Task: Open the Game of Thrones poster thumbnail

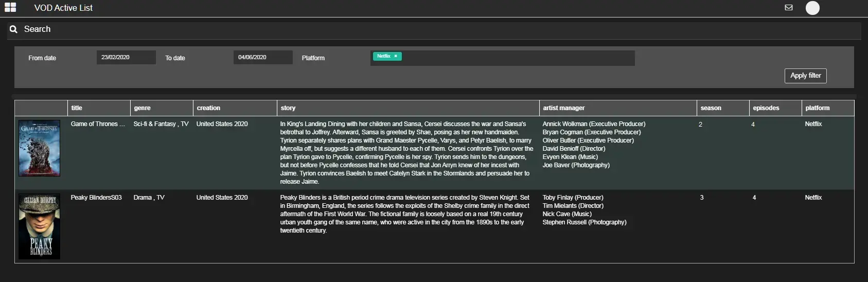Action: [x=40, y=148]
